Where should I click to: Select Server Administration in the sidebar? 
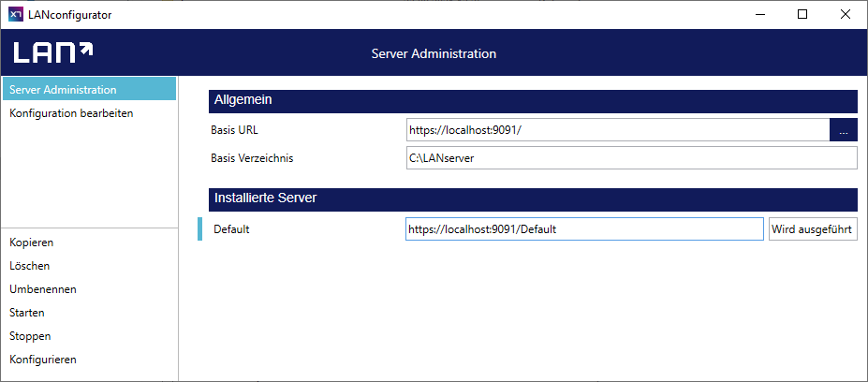coord(88,90)
